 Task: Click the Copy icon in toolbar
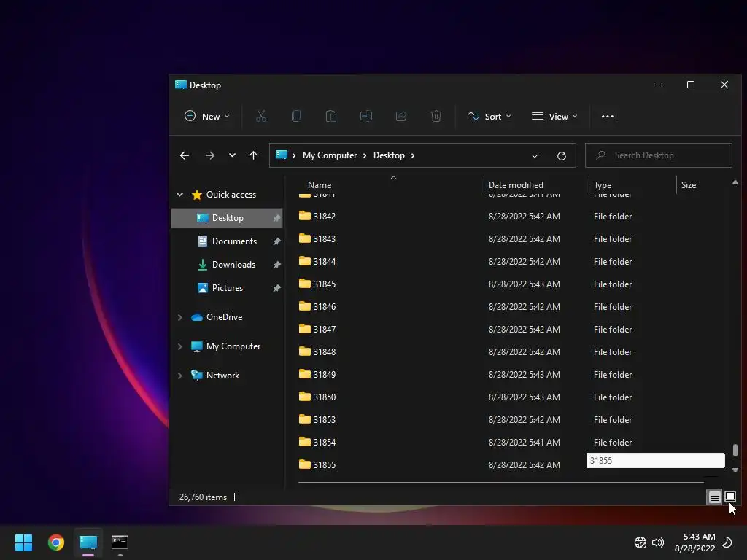(x=296, y=116)
